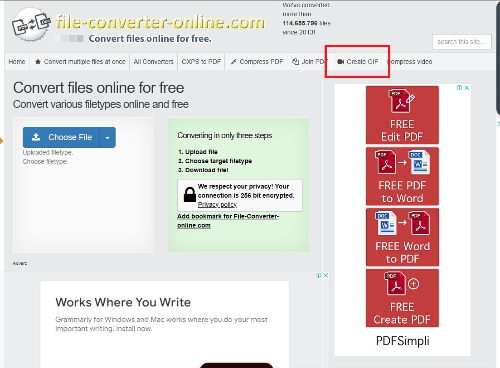Viewport: 500px width, 368px height.
Task: Click the star icon beside Convert multiple files
Action: tap(38, 62)
